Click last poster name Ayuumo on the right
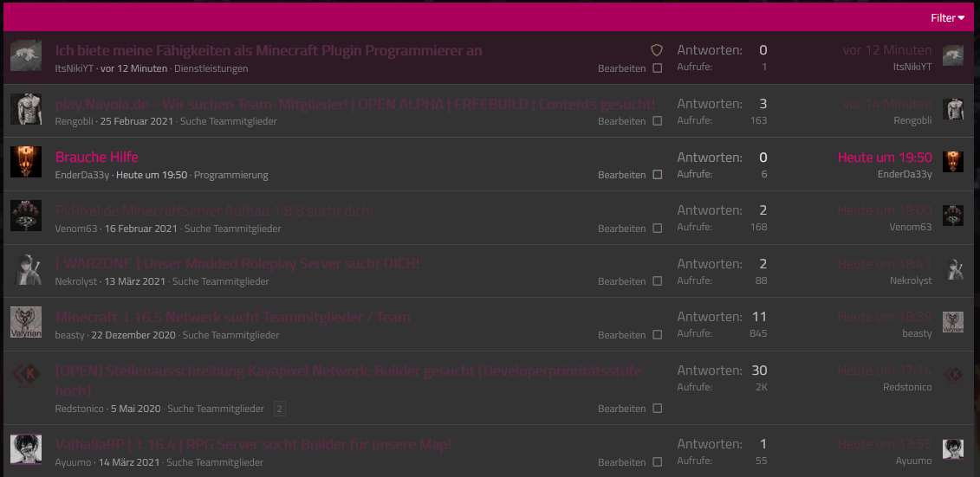This screenshot has width=980, height=477. click(914, 461)
